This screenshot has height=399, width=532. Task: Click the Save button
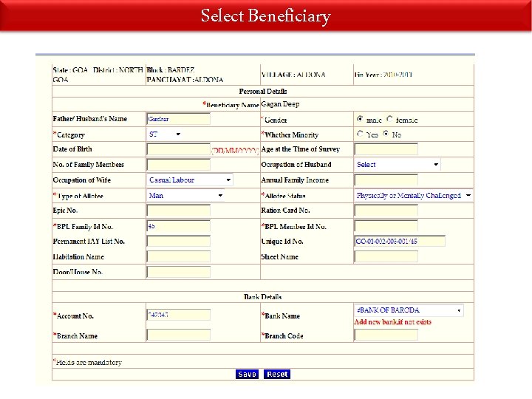coord(247,374)
